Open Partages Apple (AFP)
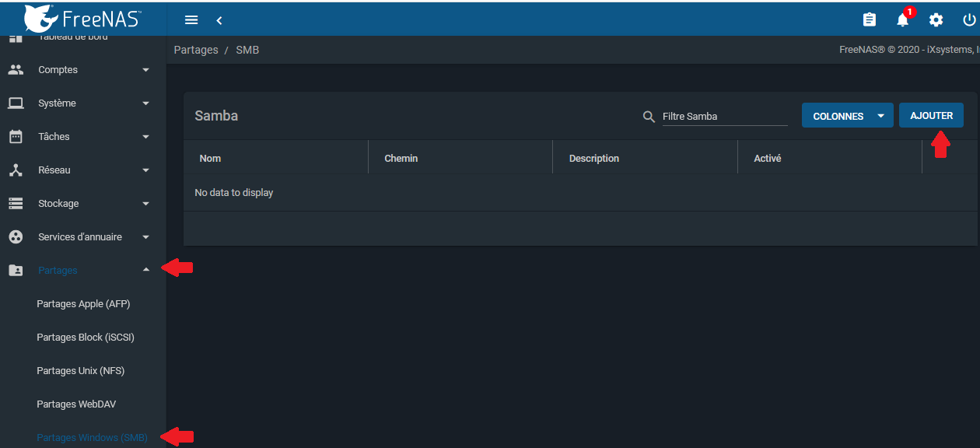Screen dimensions: 980x448 pyautogui.click(x=83, y=304)
